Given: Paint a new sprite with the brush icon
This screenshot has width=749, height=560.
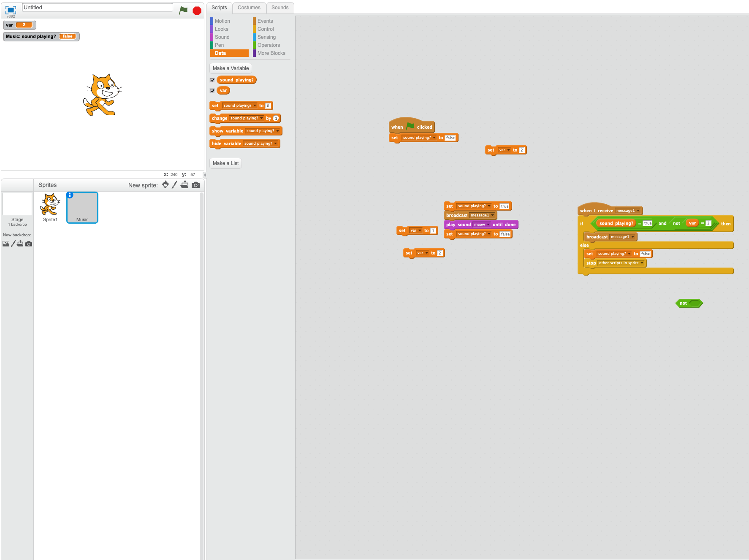Looking at the screenshot, I should point(174,184).
